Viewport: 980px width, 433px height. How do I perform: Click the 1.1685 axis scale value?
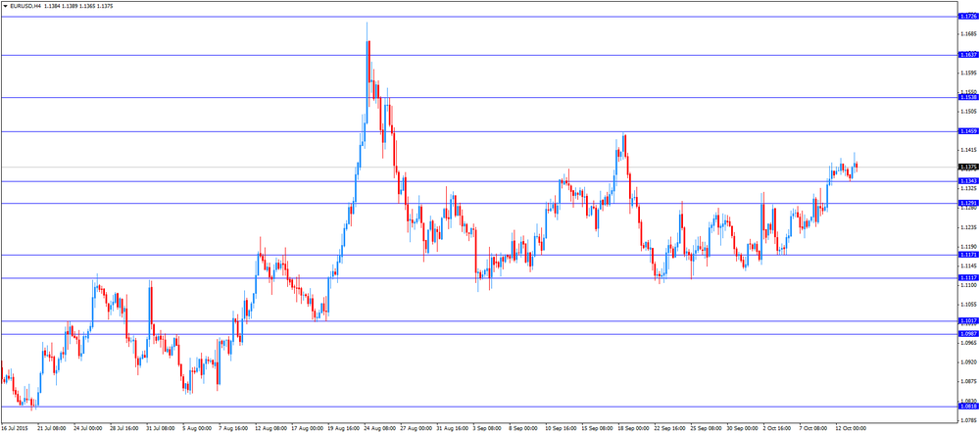click(x=967, y=33)
